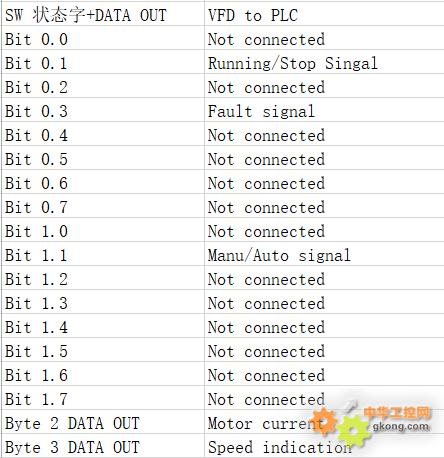This screenshot has height=458, width=444.
Task: Select the 'VFD to PLC' header cell
Action: coord(324,14)
